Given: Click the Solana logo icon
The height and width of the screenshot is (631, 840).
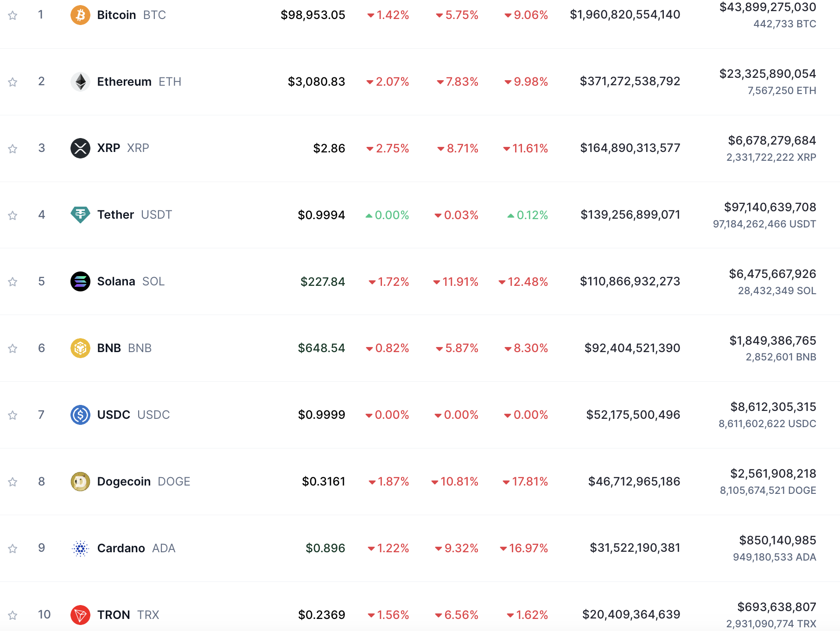Looking at the screenshot, I should tap(80, 282).
